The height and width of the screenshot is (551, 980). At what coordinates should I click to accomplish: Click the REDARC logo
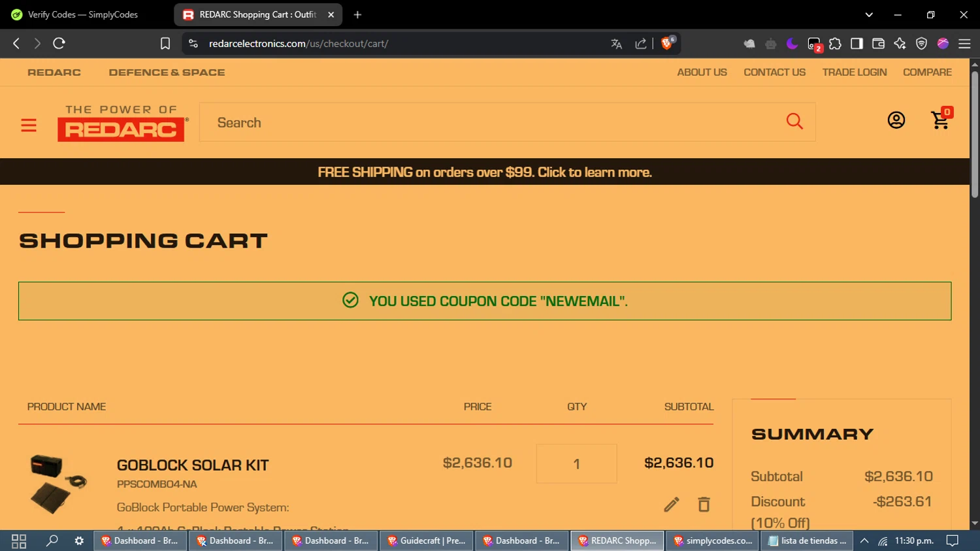tap(122, 123)
